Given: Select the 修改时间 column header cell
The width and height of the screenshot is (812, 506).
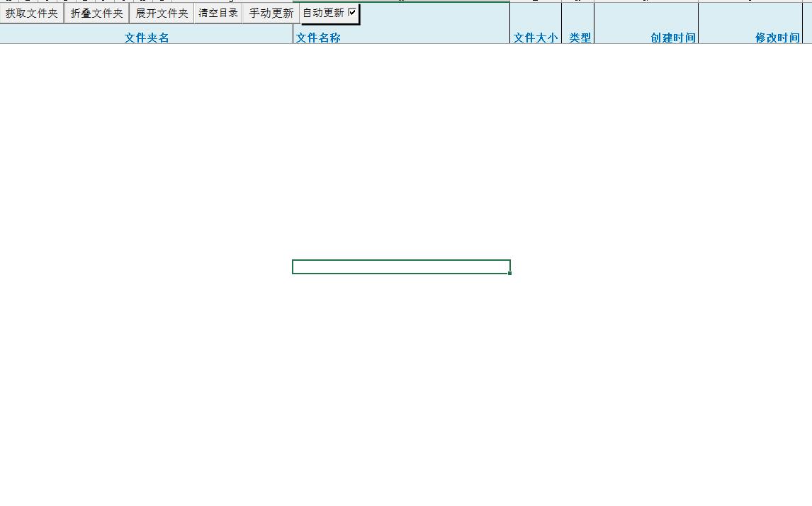Looking at the screenshot, I should 750,38.
